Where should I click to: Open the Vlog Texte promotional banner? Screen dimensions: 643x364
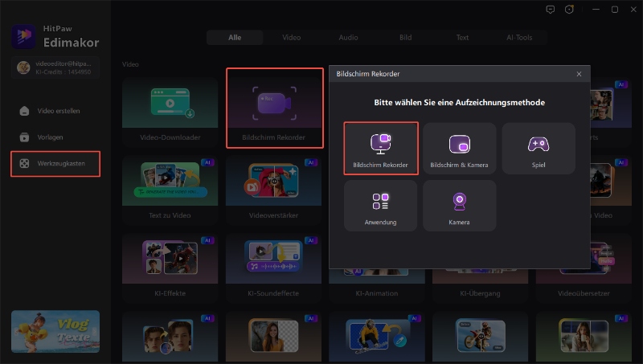tap(55, 331)
